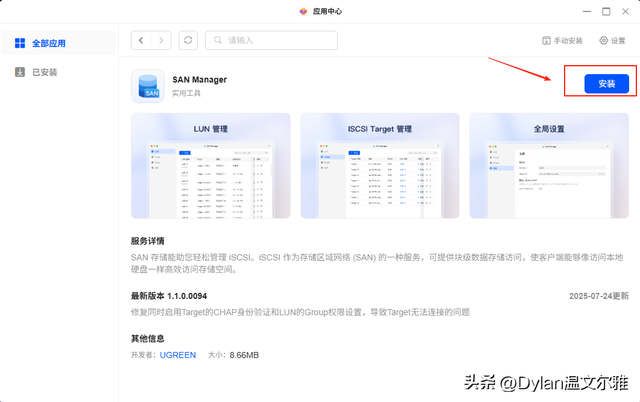Close the 应用中心 window

tap(625, 11)
